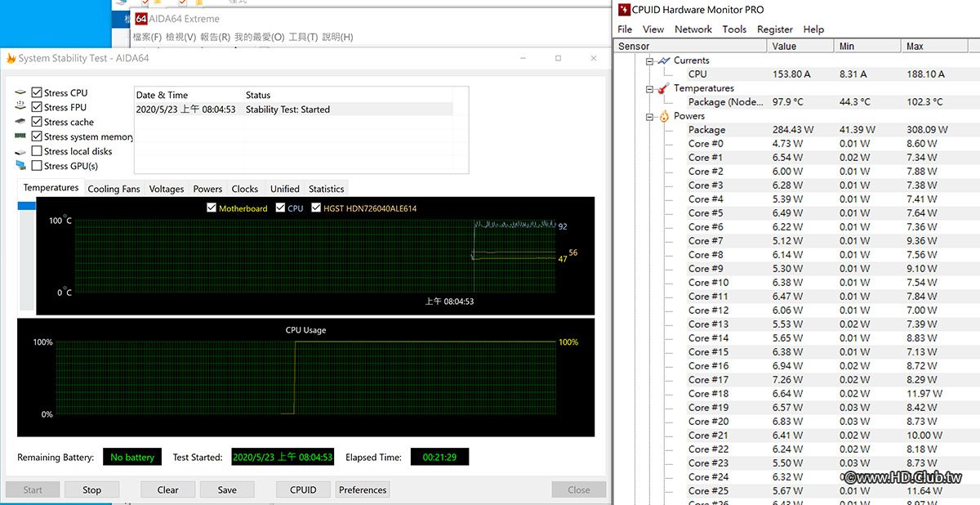Click the Temperatures thermometer icon

click(x=663, y=88)
